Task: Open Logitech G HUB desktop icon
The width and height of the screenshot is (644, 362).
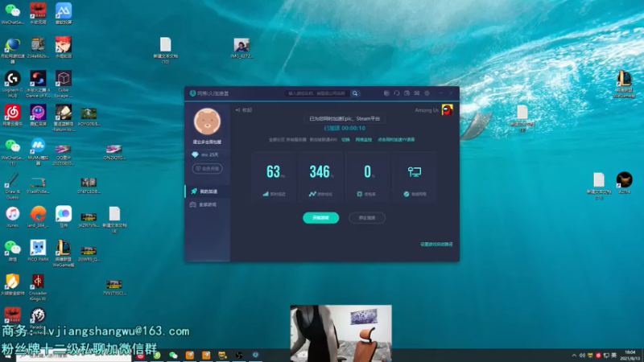Action: pos(13,84)
